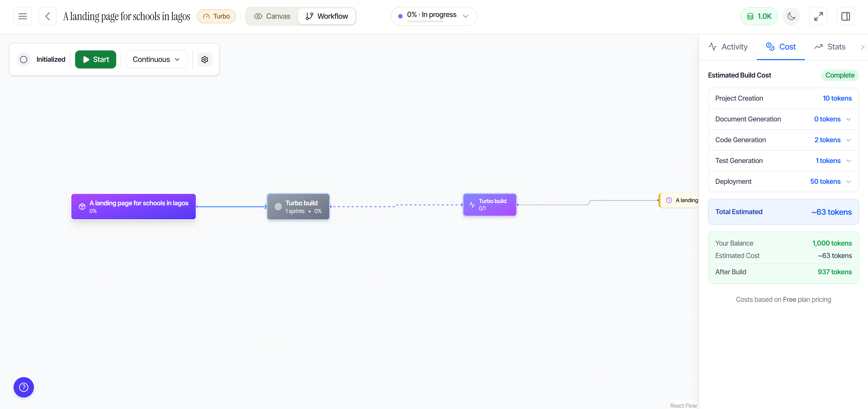This screenshot has height=409, width=868.
Task: Select the package icon on project node
Action: pos(82,206)
